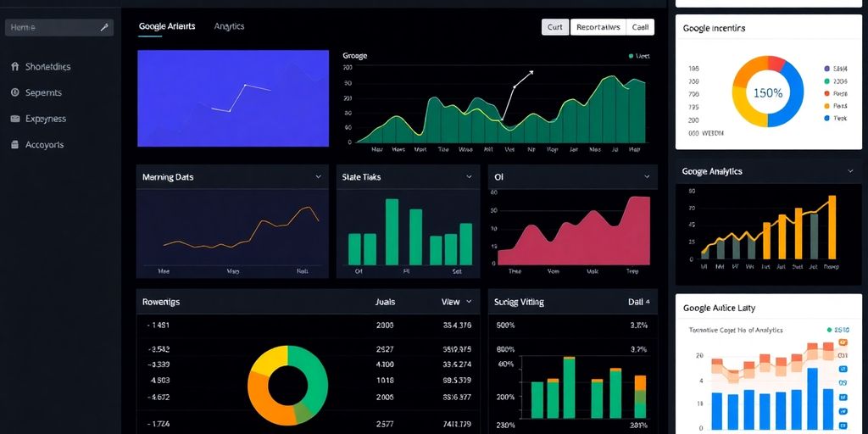Viewport: 868px width, 434px height.
Task: Click the 35.4.376 value in the table
Action: point(457,325)
